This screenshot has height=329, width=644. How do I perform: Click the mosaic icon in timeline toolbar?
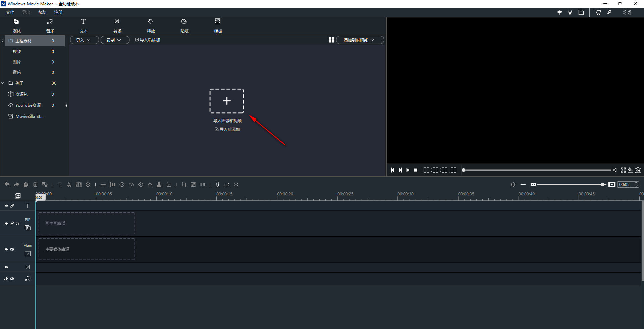pyautogui.click(x=193, y=184)
